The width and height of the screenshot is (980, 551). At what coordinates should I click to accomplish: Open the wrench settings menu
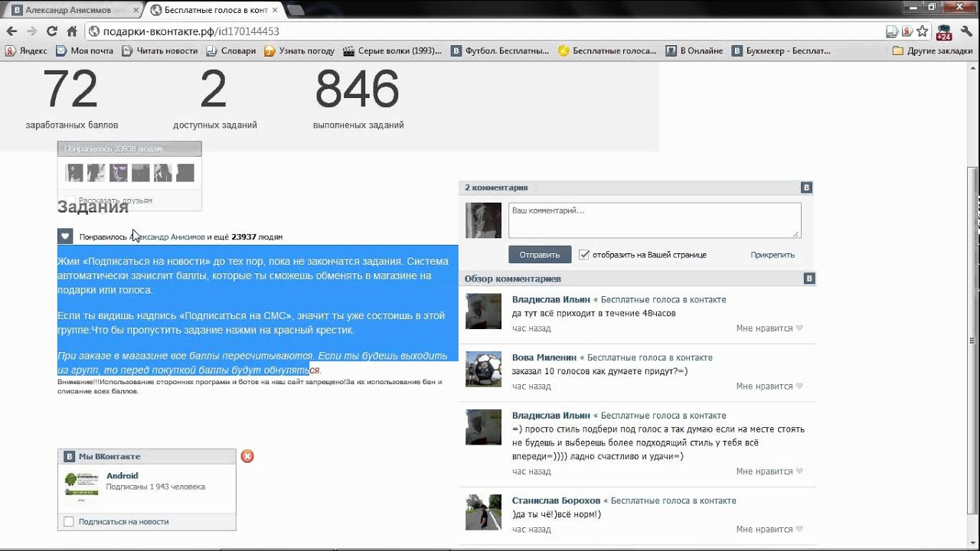click(x=968, y=31)
